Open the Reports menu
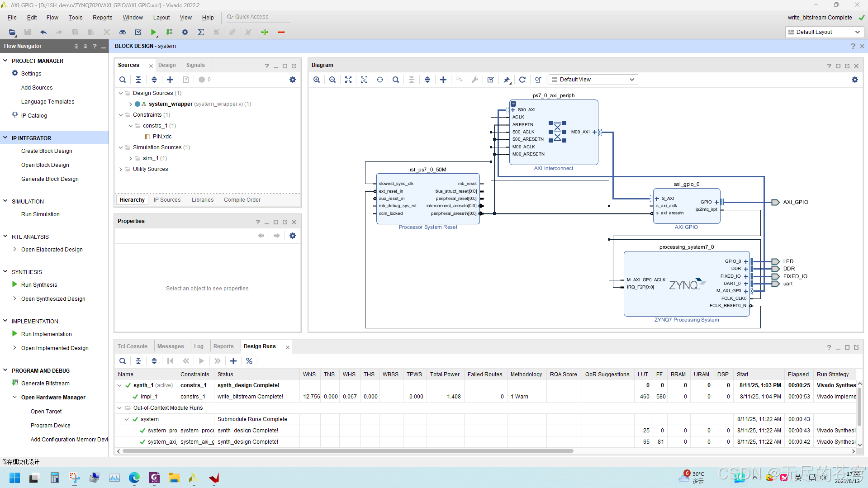The image size is (868, 488). (x=103, y=18)
